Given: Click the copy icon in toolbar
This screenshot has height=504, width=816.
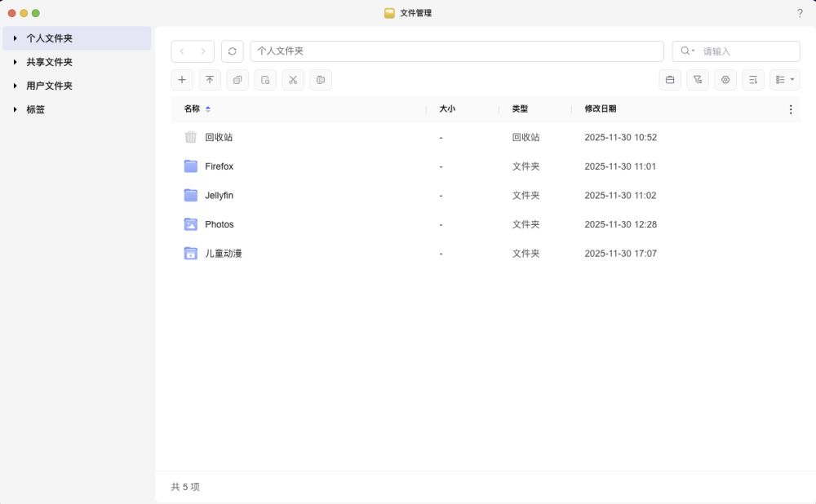Looking at the screenshot, I should click(237, 80).
